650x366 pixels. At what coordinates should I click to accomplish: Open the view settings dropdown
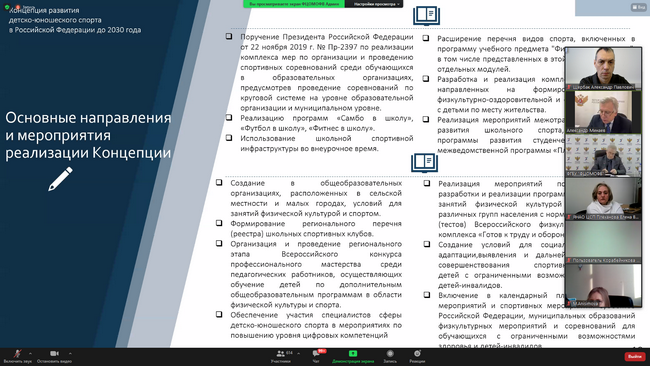point(377,4)
